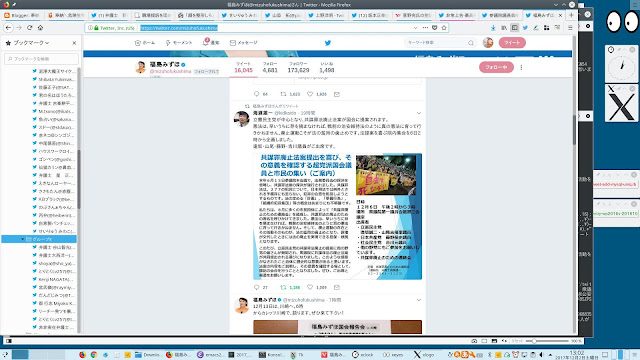The height and width of the screenshot is (360, 640).
Task: Switch to Konsole window in taskbar
Action: [x=272, y=355]
